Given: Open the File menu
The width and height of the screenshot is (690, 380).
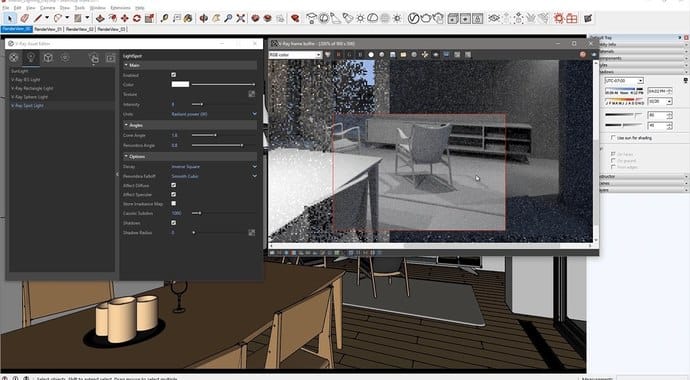Looking at the screenshot, I should coord(6,8).
